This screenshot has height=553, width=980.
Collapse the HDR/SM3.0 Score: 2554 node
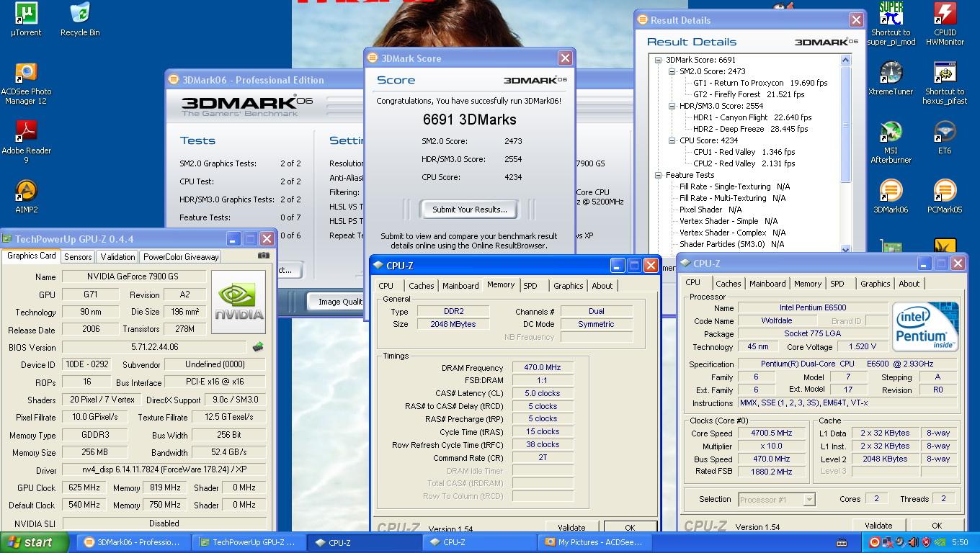tap(672, 106)
